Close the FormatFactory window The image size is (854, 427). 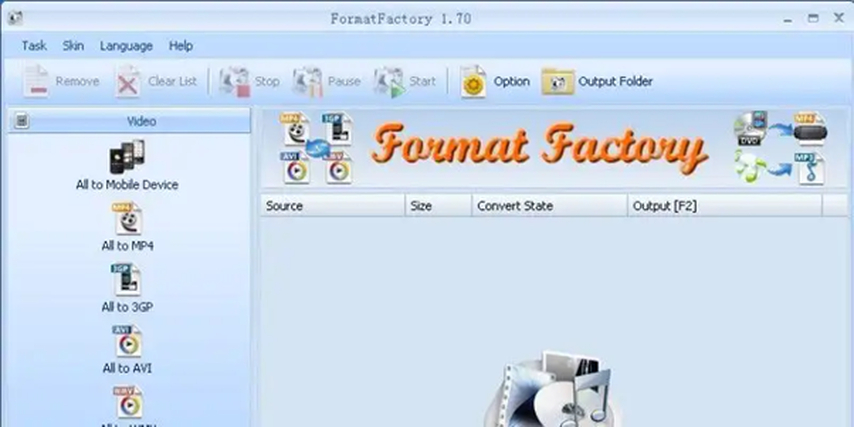click(x=839, y=19)
